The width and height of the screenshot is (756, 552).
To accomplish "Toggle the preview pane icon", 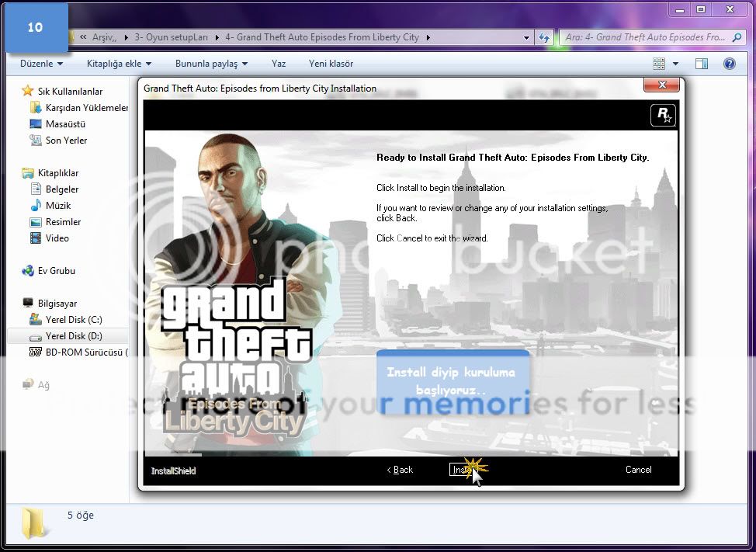I will (702, 64).
